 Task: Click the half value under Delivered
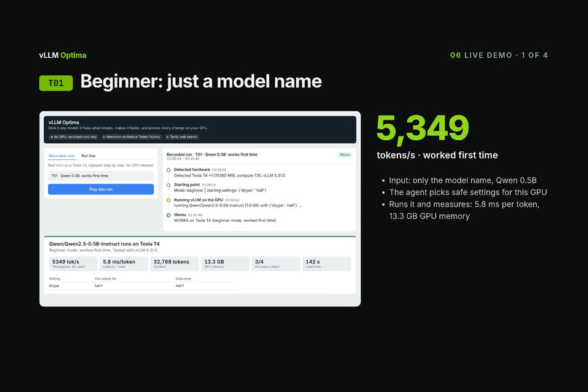pos(180,286)
